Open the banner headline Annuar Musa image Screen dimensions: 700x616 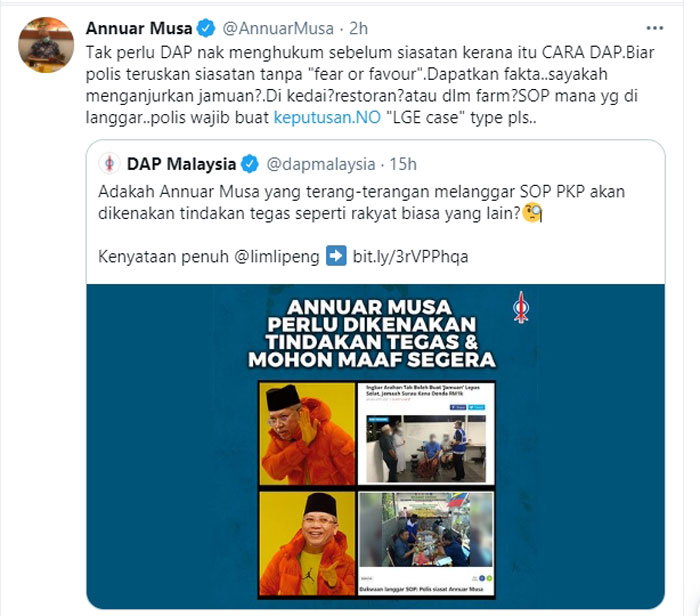(x=371, y=333)
